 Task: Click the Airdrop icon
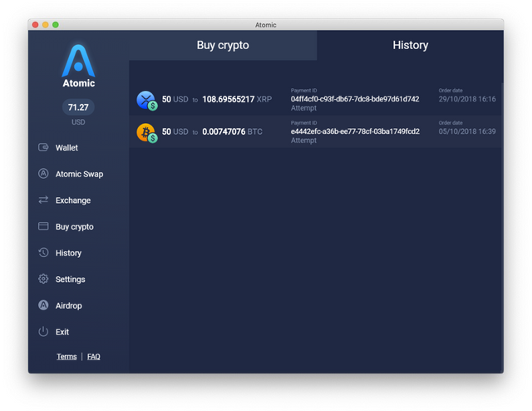coord(43,305)
